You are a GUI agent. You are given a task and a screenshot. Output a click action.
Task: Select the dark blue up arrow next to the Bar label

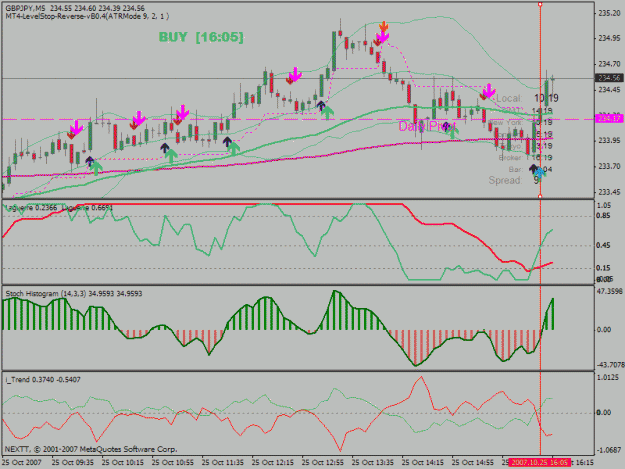click(533, 168)
